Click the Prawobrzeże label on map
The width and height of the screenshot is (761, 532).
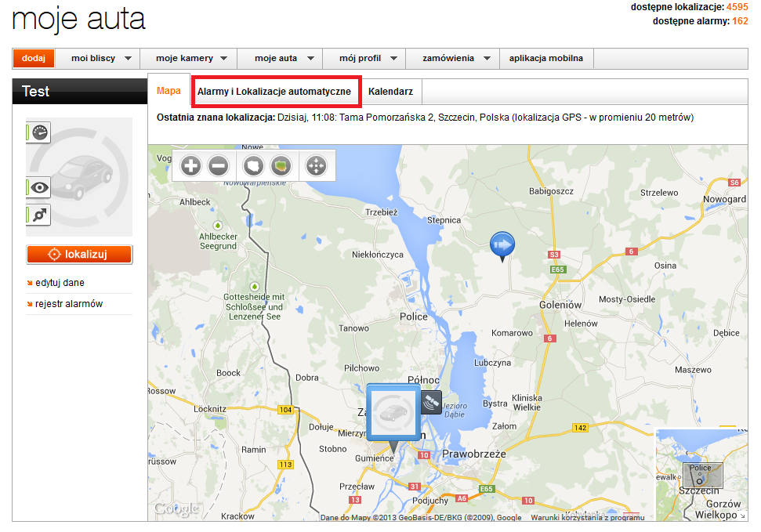[x=473, y=454]
